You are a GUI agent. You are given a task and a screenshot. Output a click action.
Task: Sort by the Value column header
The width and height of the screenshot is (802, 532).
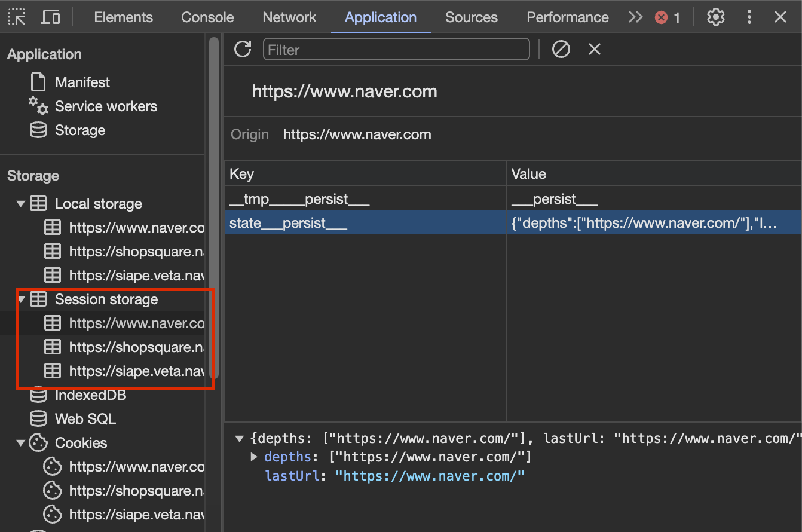[x=654, y=174]
